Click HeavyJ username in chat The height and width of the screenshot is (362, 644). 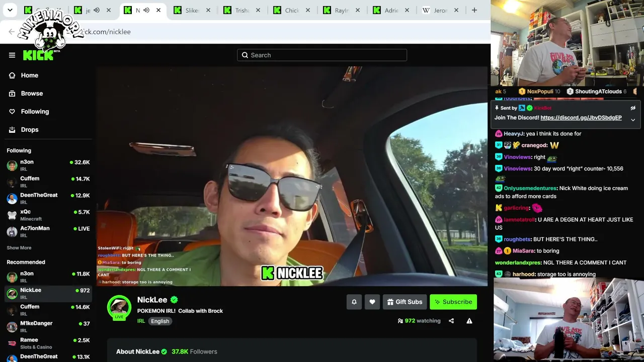click(514, 134)
